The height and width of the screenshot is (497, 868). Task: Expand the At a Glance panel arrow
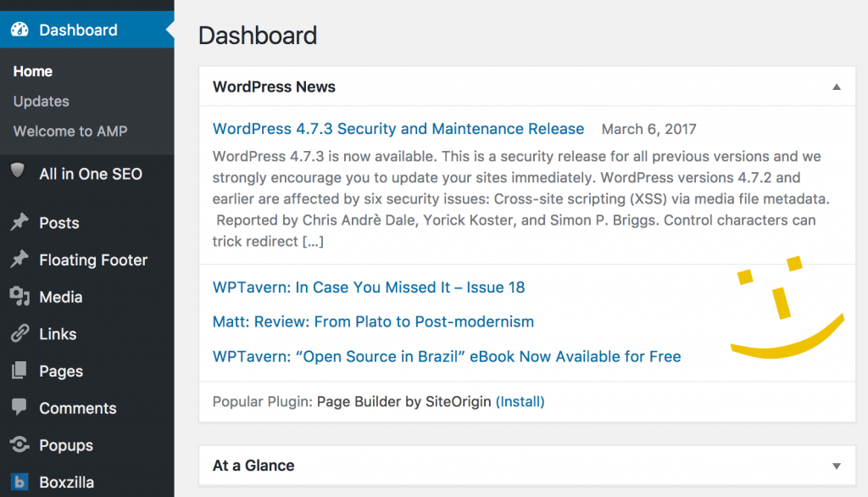[837, 466]
